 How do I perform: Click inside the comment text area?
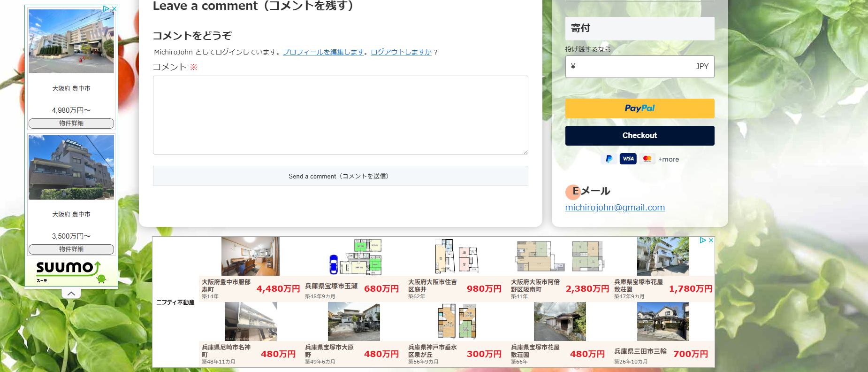click(x=340, y=115)
